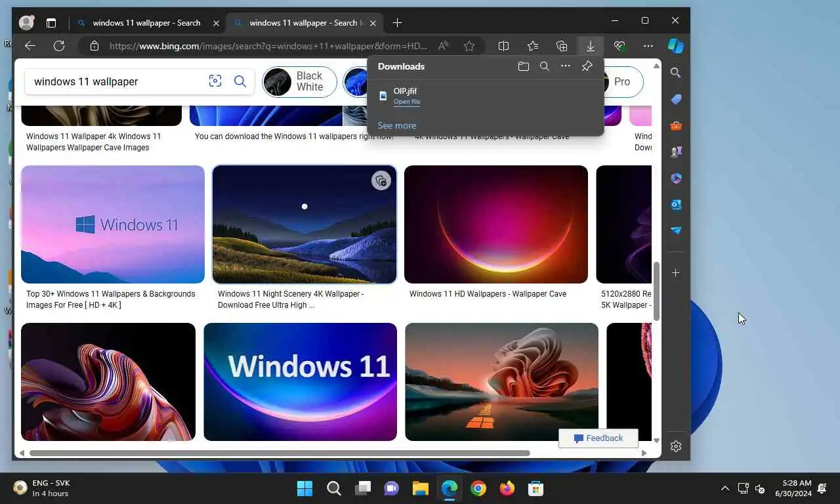Open the Feedback button
The height and width of the screenshot is (504, 840).
coord(598,438)
